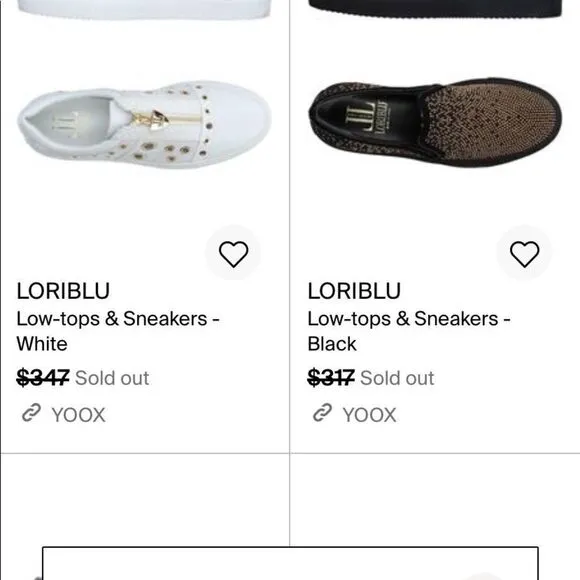
Task: Open the LORIBLU brand name above Black sneakers
Action: click(x=354, y=291)
